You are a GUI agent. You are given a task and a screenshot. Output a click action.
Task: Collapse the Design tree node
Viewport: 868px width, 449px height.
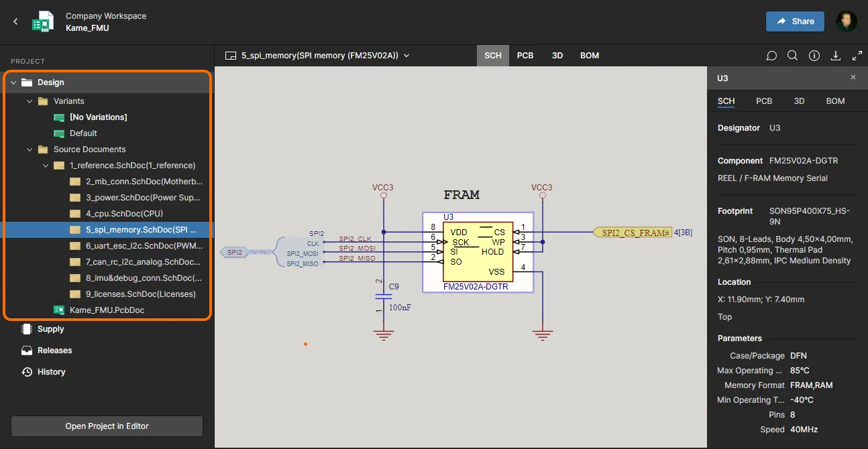(x=13, y=82)
